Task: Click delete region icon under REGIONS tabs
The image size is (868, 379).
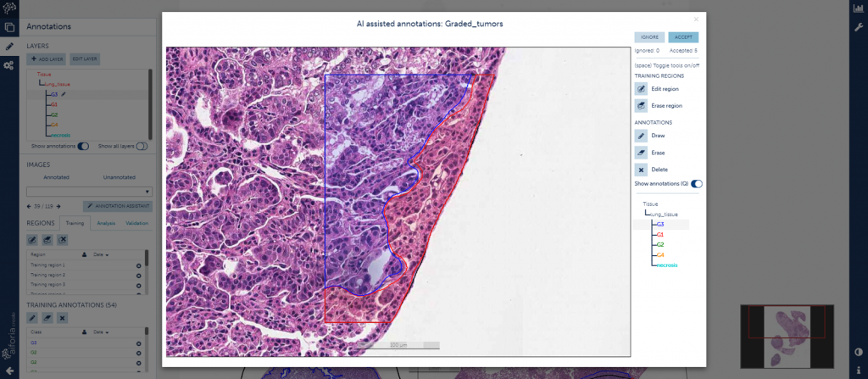Action: [63, 240]
